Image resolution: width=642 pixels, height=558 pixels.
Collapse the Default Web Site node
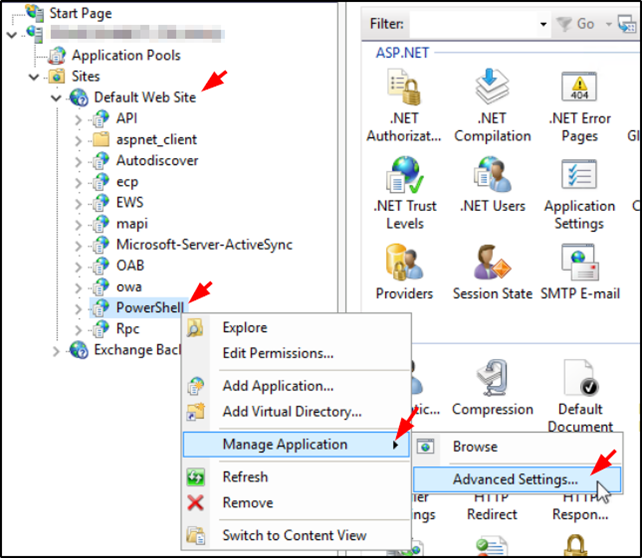[56, 98]
